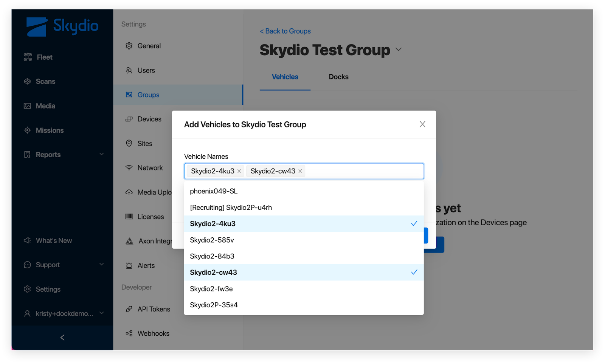Open Missions label in sidebar
605x364 pixels.
click(x=50, y=130)
